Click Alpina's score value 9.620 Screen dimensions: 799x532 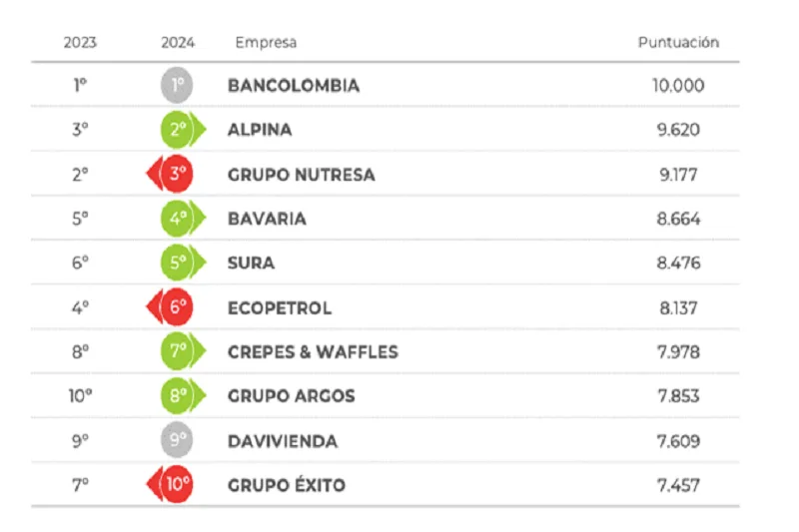pyautogui.click(x=678, y=130)
